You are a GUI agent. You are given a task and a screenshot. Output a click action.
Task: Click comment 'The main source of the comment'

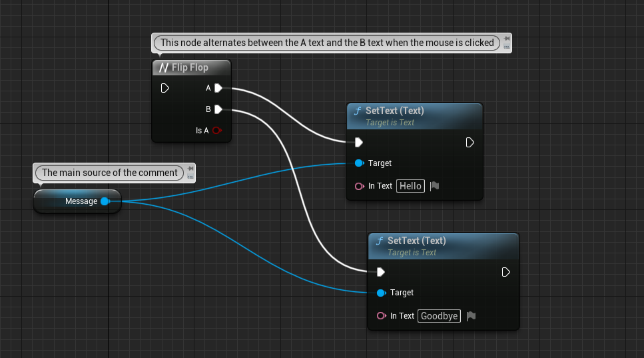point(110,173)
